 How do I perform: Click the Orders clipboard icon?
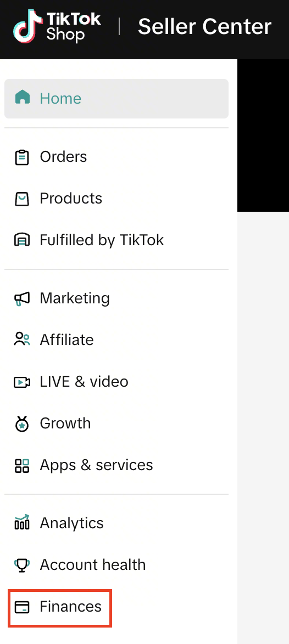22,157
